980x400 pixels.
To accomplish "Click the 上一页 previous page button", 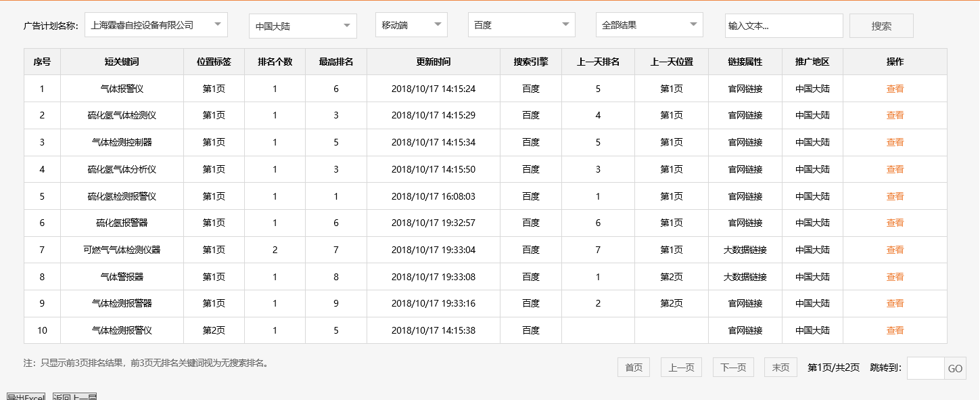I will coord(681,367).
